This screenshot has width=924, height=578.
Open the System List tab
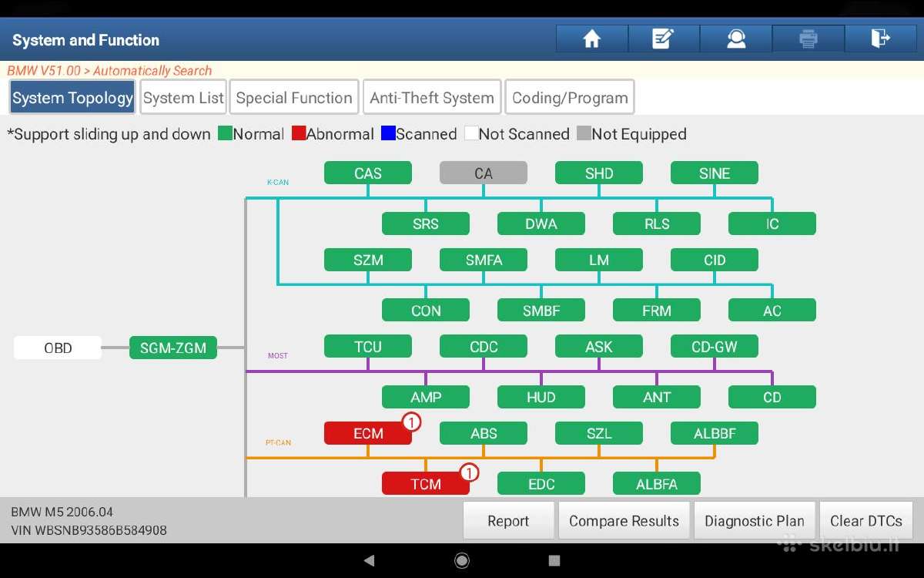coord(183,98)
